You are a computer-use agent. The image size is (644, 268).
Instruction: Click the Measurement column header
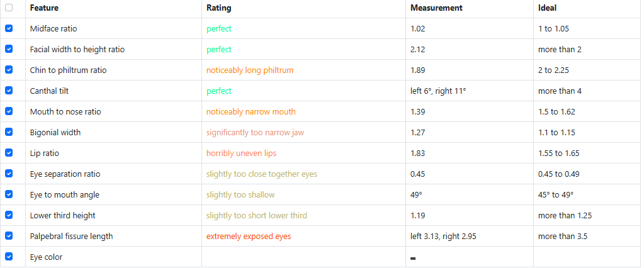coord(436,8)
